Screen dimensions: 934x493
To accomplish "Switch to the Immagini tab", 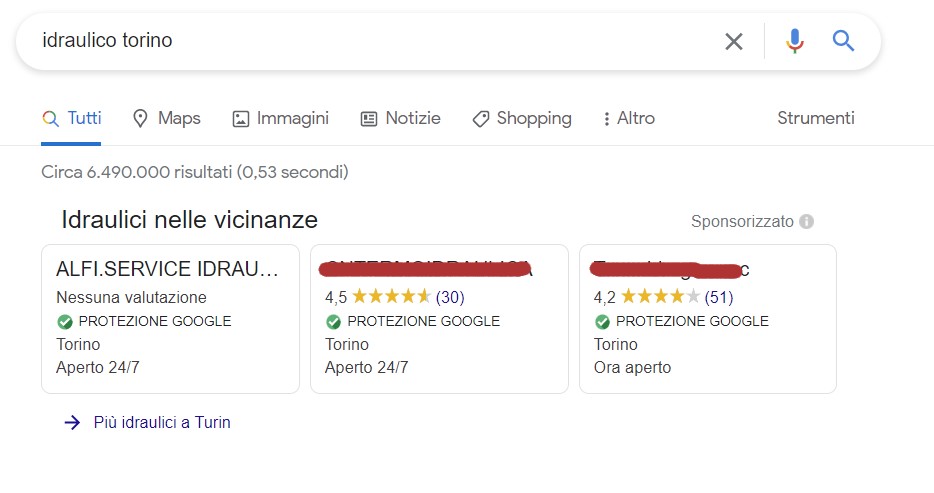I will [281, 118].
